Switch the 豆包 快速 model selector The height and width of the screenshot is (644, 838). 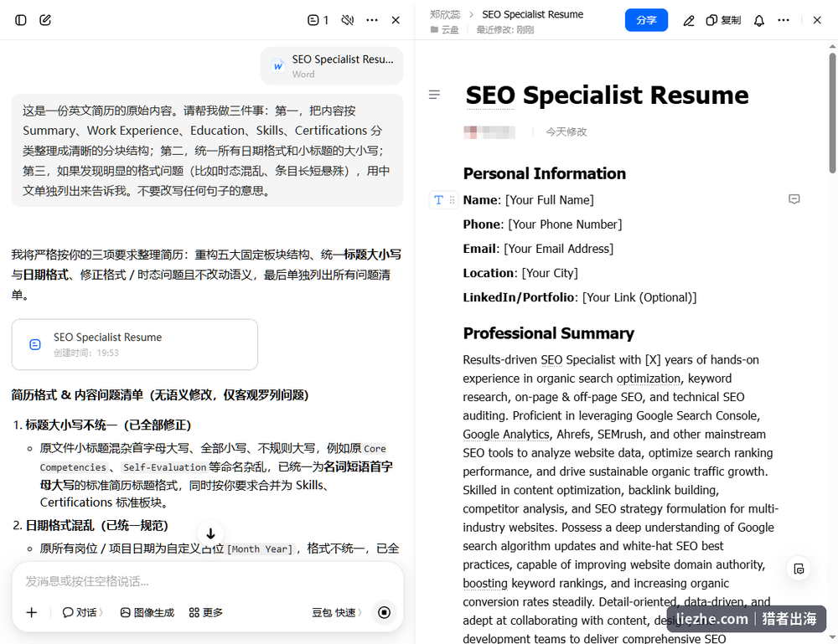(337, 612)
